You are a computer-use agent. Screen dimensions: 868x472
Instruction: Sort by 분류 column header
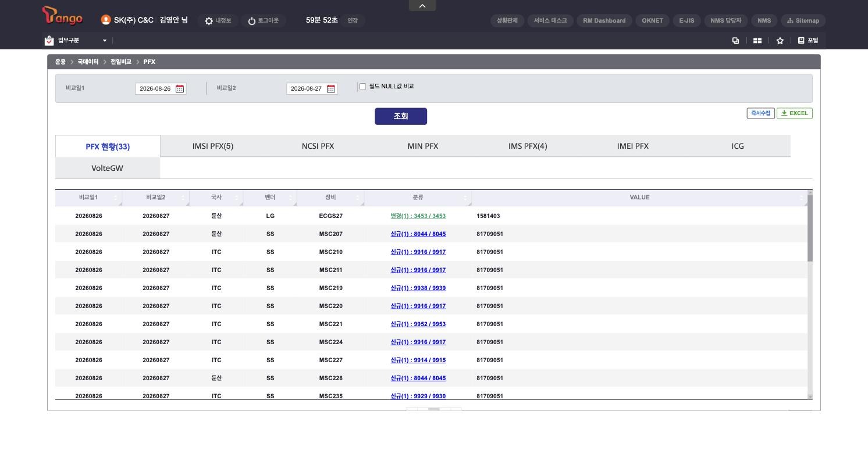click(418, 198)
